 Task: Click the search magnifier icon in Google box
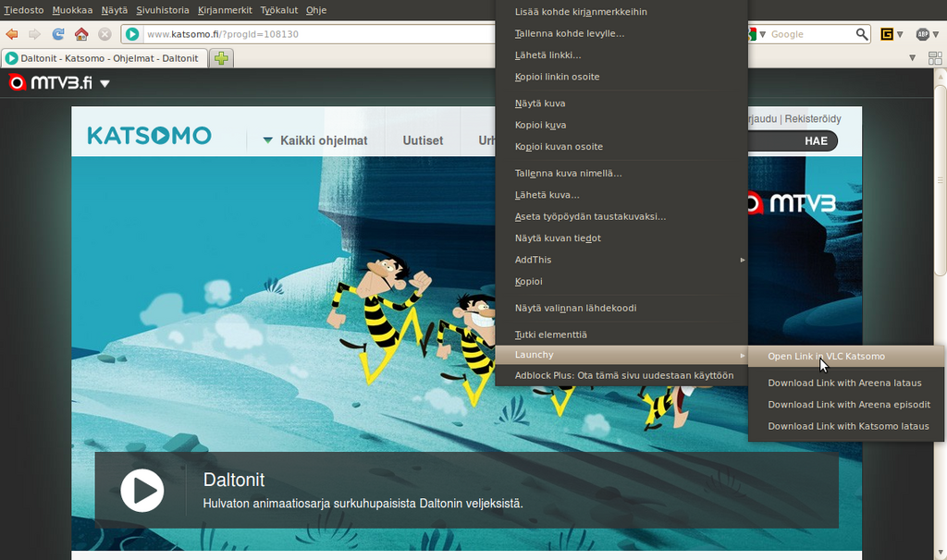click(862, 34)
